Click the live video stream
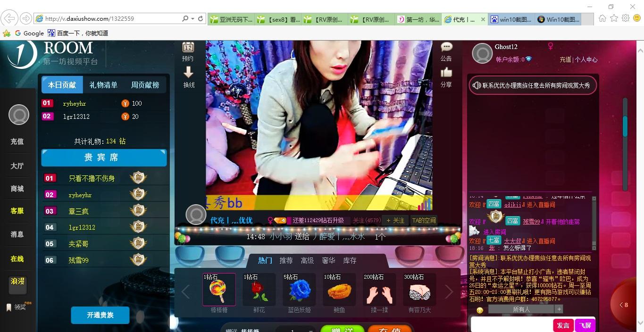Screen dimensions: 644x332 coord(319,125)
